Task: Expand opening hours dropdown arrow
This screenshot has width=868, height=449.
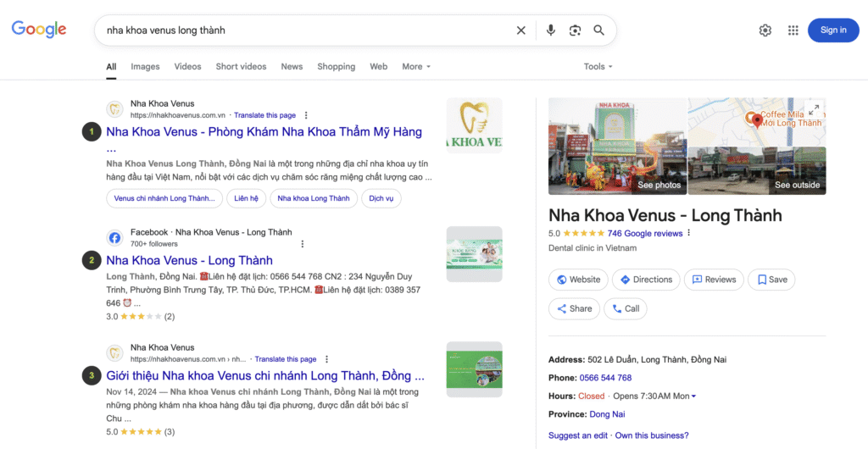Action: click(x=693, y=396)
